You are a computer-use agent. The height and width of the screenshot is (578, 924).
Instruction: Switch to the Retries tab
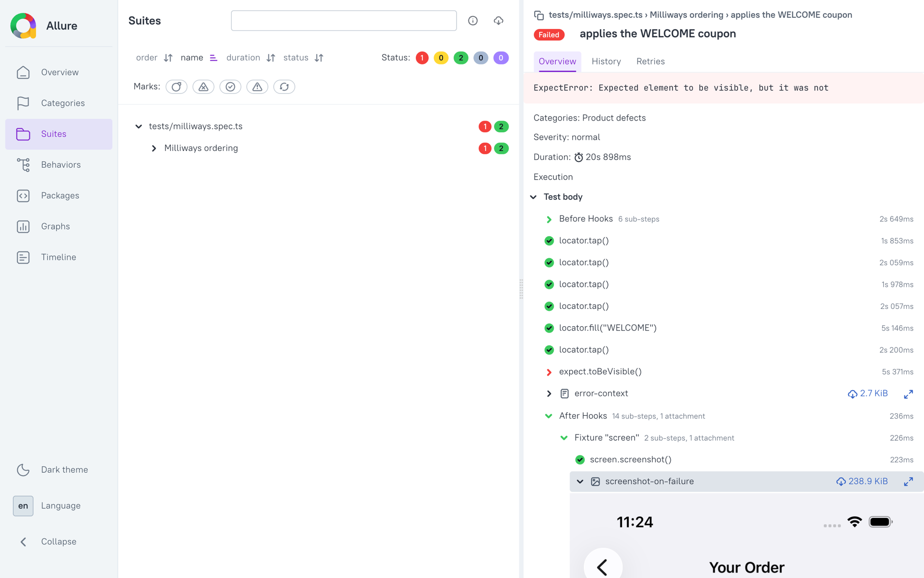650,61
